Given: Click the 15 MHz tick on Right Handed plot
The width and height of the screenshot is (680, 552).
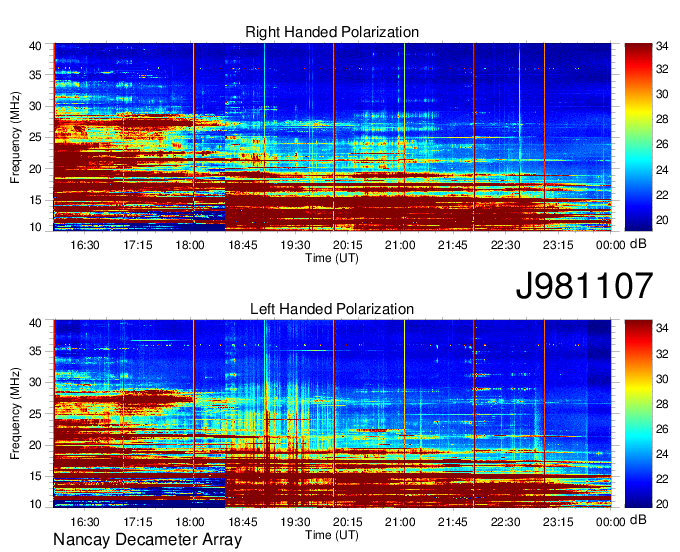Looking at the screenshot, I should (x=35, y=200).
